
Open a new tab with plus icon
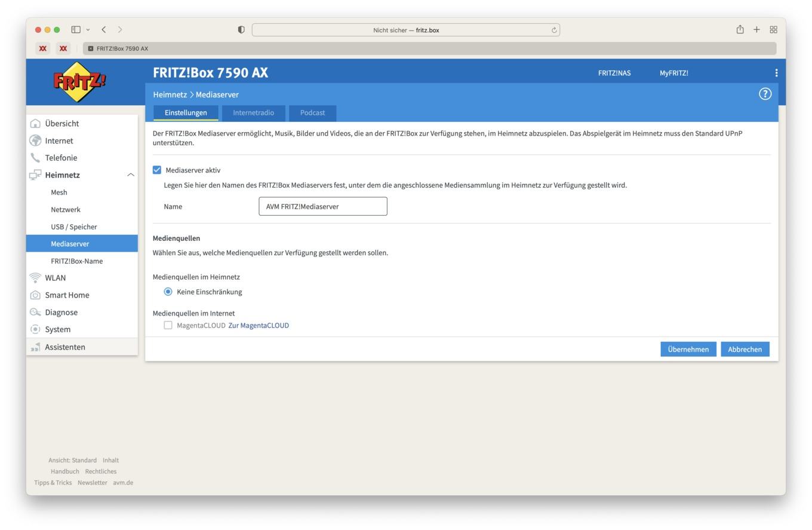pyautogui.click(x=756, y=29)
